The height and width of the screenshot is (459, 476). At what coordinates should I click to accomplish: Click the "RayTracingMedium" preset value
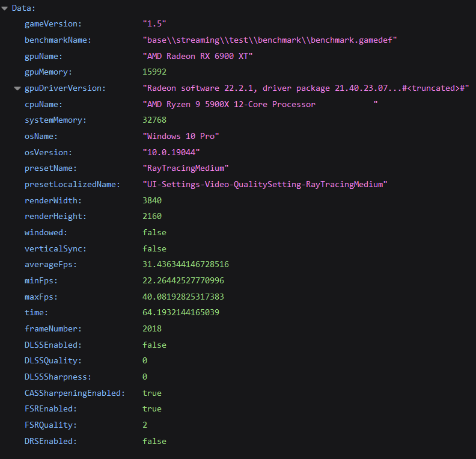click(x=186, y=168)
